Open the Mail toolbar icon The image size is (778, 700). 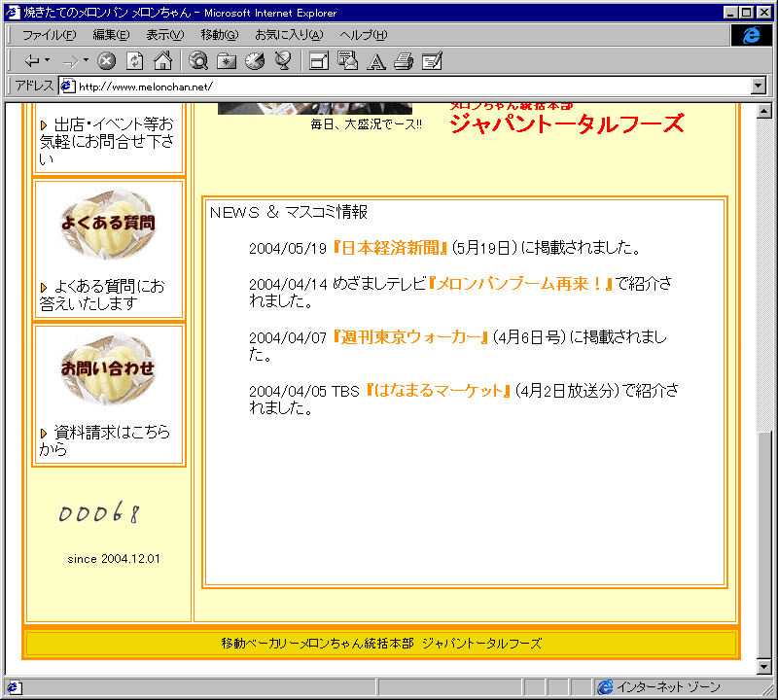347,61
